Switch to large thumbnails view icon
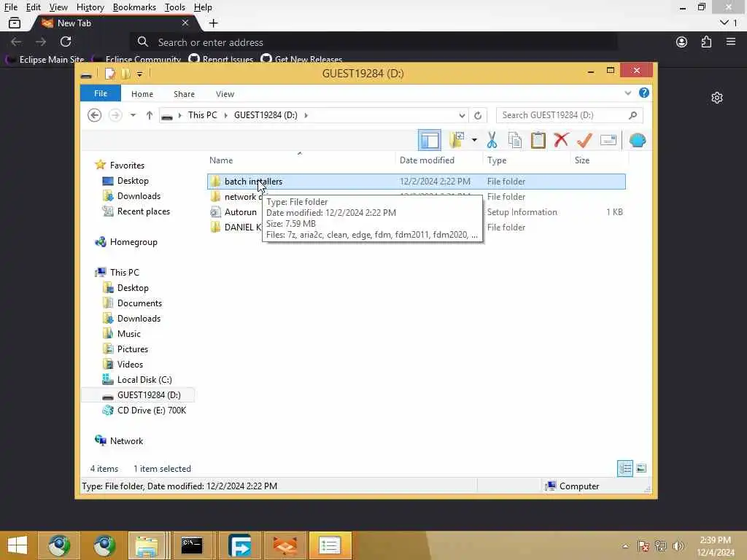Viewport: 747px width, 560px height. tap(641, 469)
